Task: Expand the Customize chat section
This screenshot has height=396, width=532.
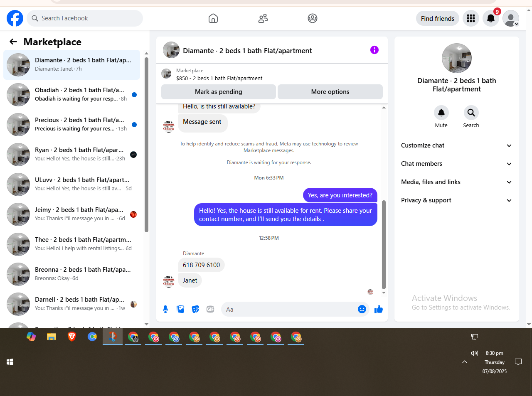Action: pos(457,145)
